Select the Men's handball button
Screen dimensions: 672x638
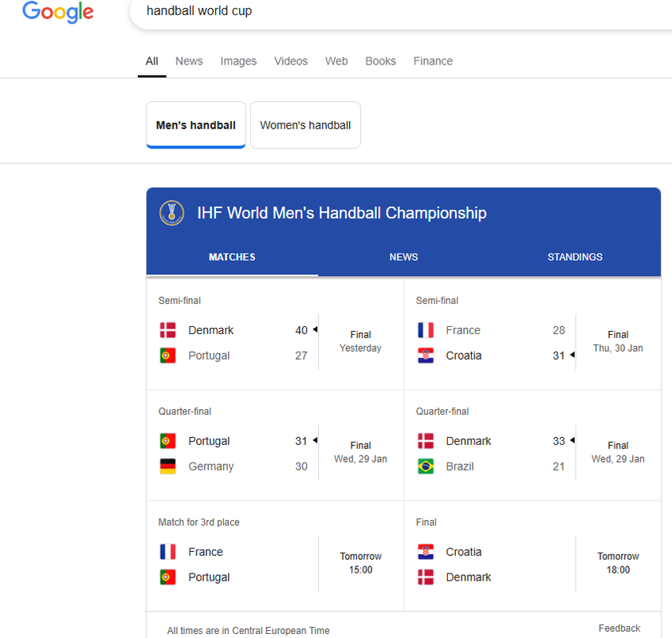(x=196, y=125)
